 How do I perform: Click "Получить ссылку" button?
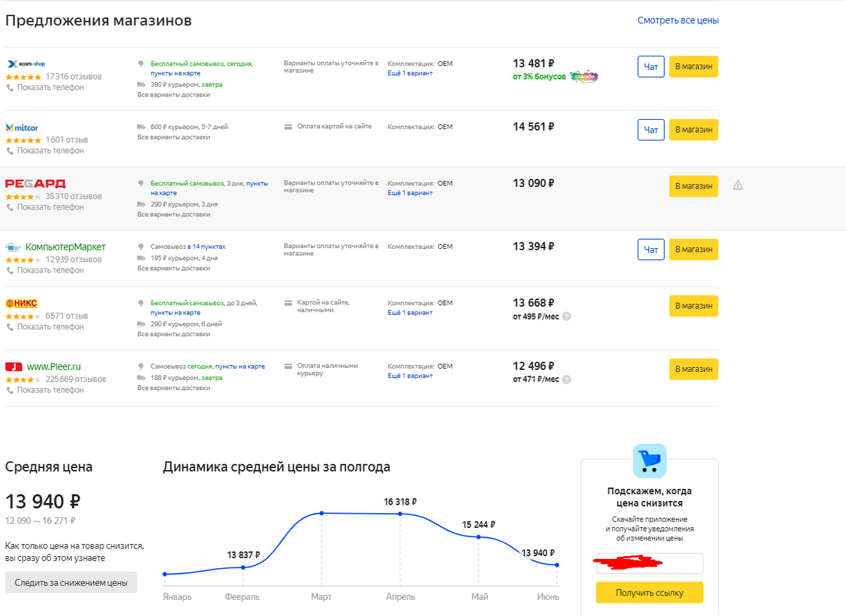coord(649,593)
